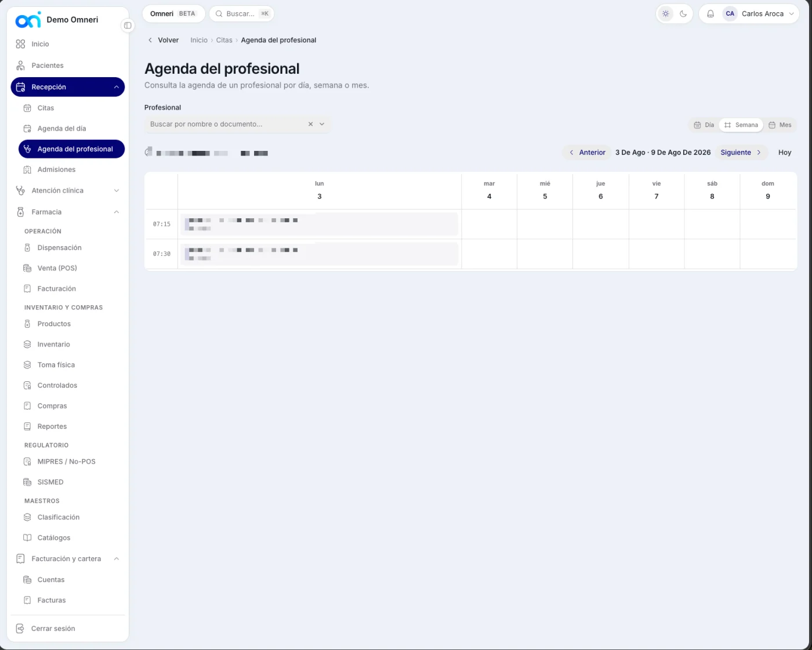The image size is (812, 650).
Task: Open the notifications bell
Action: 710,14
